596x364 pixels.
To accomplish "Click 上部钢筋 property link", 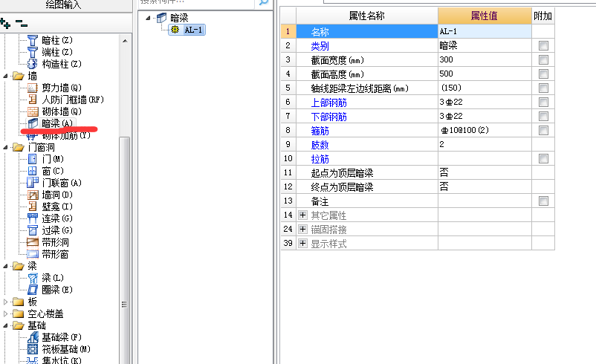I will point(328,103).
